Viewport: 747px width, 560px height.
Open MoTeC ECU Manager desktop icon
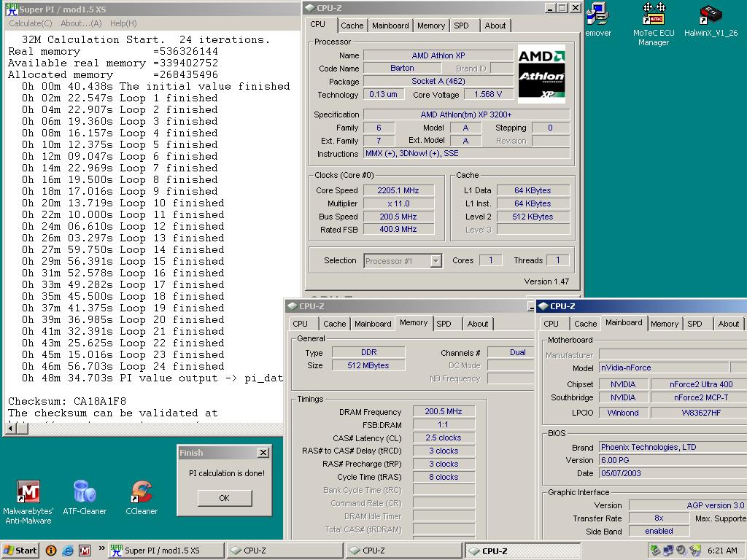[x=654, y=14]
